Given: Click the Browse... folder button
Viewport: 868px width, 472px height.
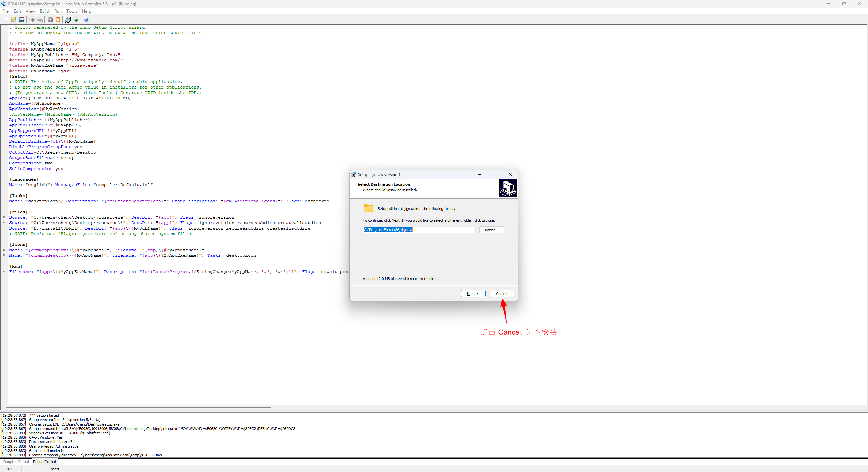Looking at the screenshot, I should click(x=491, y=230).
